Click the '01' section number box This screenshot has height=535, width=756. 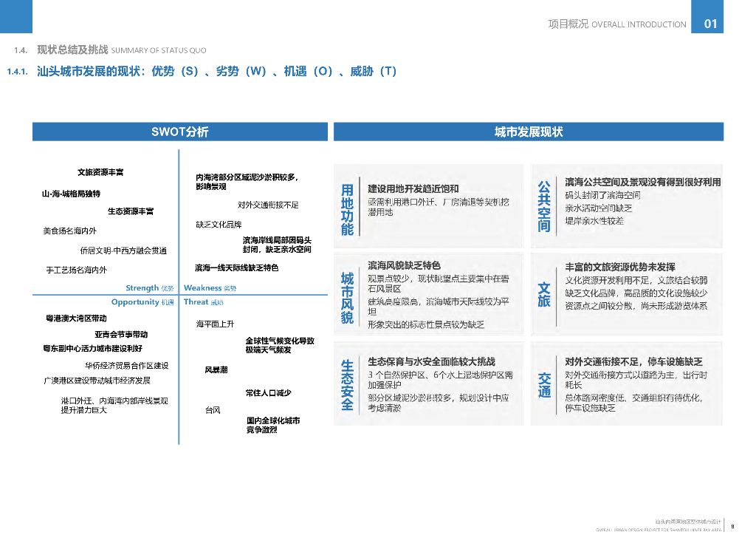(x=707, y=16)
